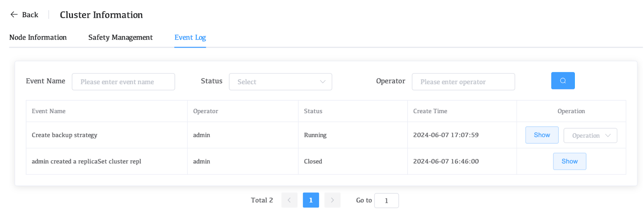Select the Event Log tab
This screenshot has width=644, height=215.
tap(190, 37)
